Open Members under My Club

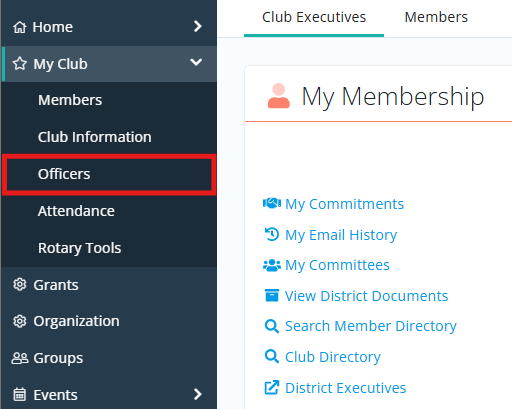click(x=109, y=100)
